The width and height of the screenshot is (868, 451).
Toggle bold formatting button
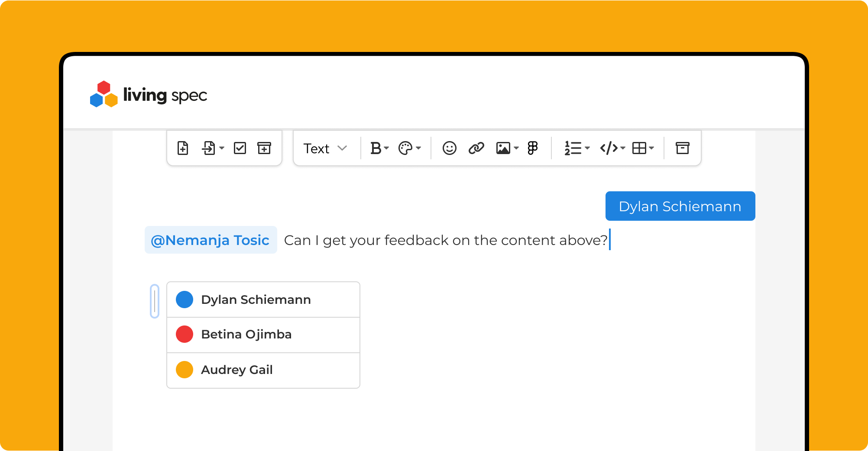point(379,148)
